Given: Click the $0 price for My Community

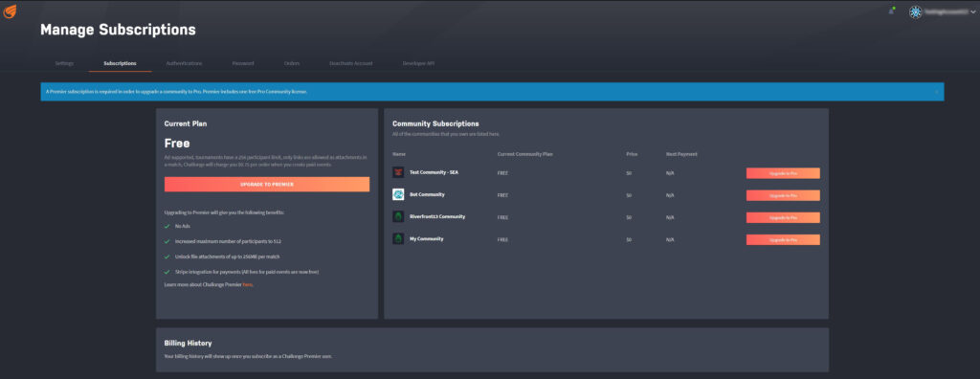Looking at the screenshot, I should point(629,239).
